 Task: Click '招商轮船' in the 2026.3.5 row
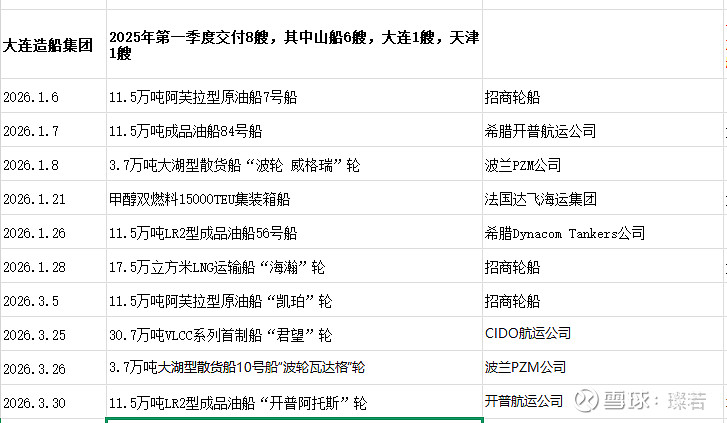click(x=603, y=300)
